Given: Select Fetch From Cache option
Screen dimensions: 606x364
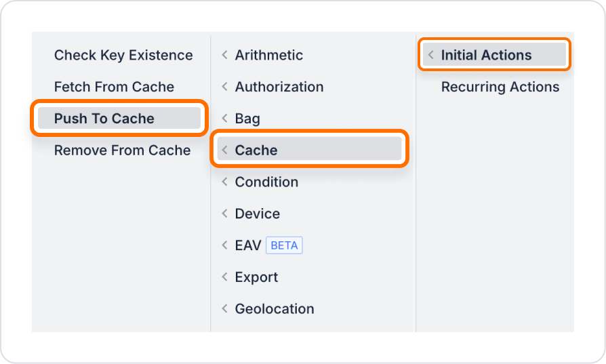Looking at the screenshot, I should [x=114, y=87].
